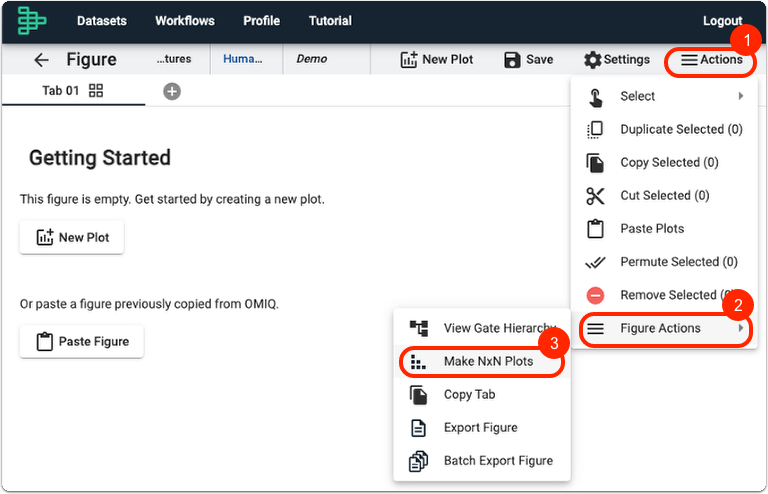Viewport: 768px width, 494px height.
Task: Add a new tab with plus icon
Action: [x=172, y=91]
